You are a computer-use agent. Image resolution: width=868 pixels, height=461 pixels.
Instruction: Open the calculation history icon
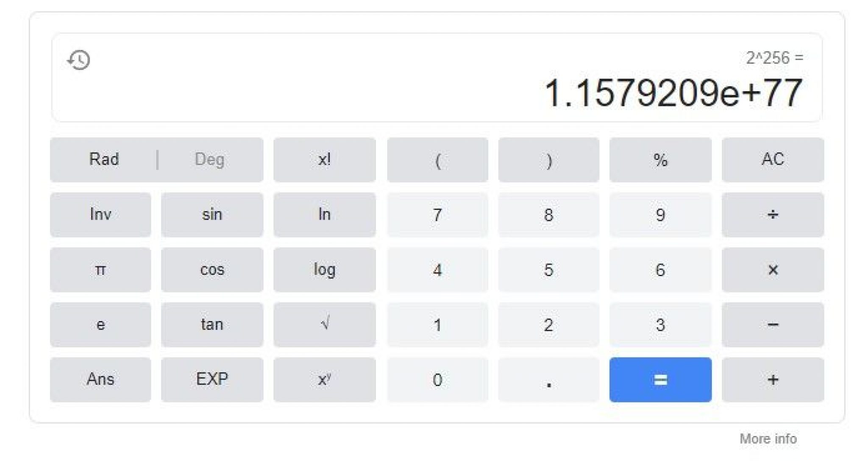pos(79,60)
